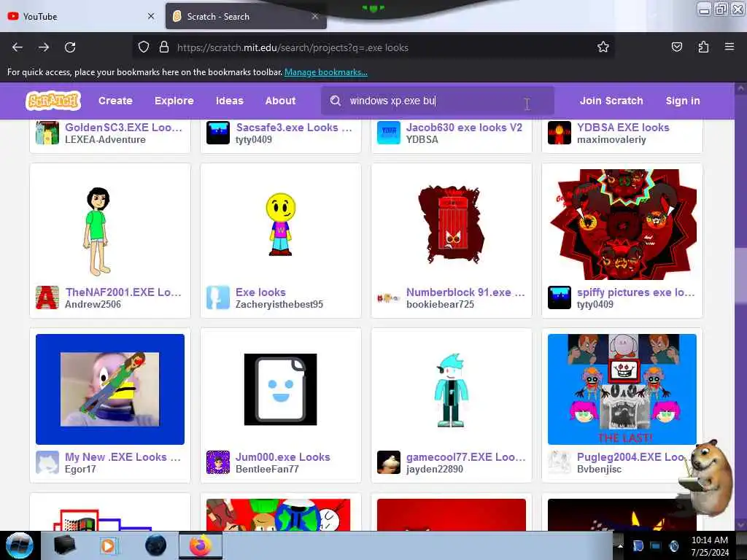
Task: Launch Firefox from the taskbar
Action: (x=201, y=545)
